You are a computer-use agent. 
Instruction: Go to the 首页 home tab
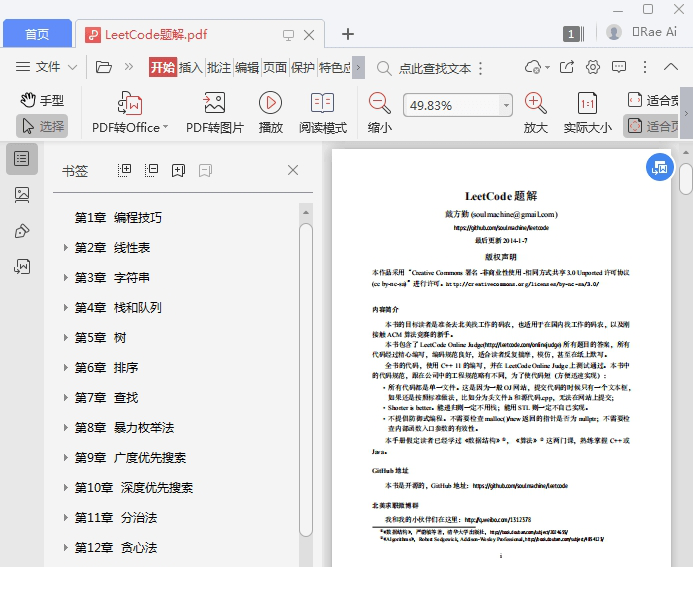pos(37,34)
